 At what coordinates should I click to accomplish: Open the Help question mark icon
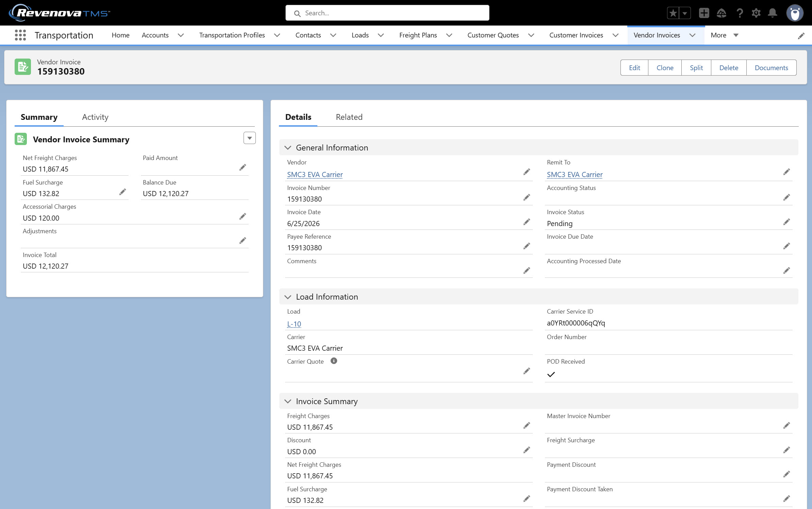(739, 13)
